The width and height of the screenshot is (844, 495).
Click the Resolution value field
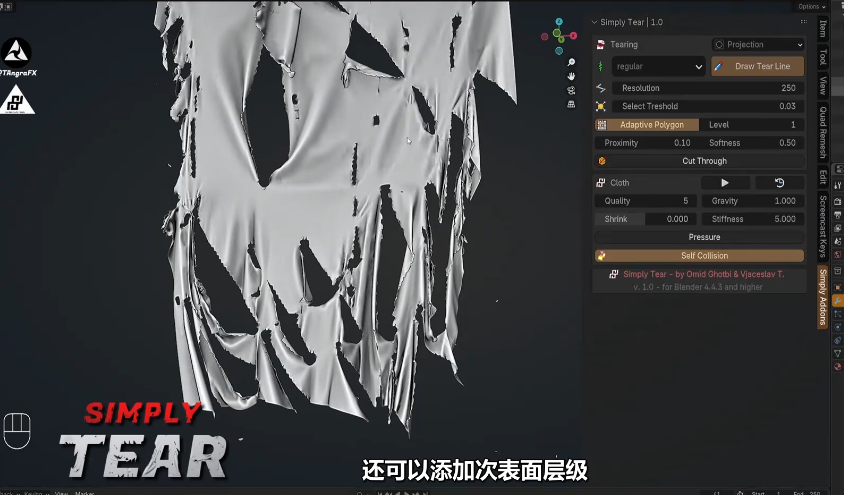(706, 88)
